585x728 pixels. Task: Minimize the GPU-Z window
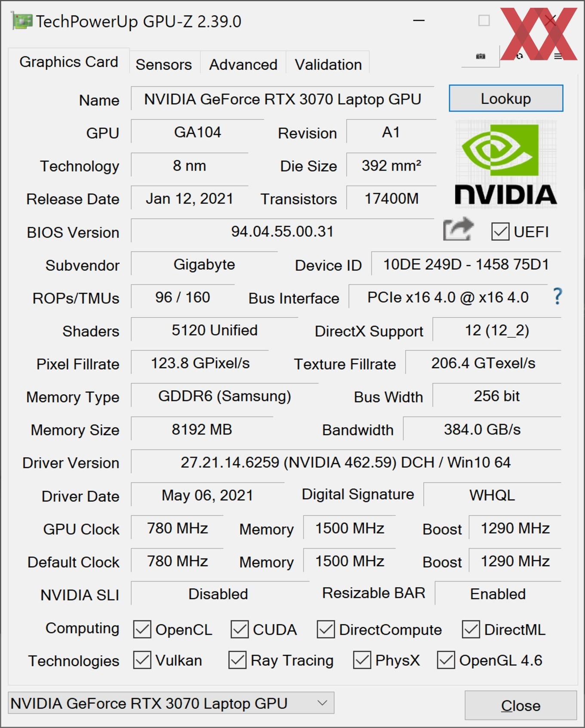[x=419, y=21]
